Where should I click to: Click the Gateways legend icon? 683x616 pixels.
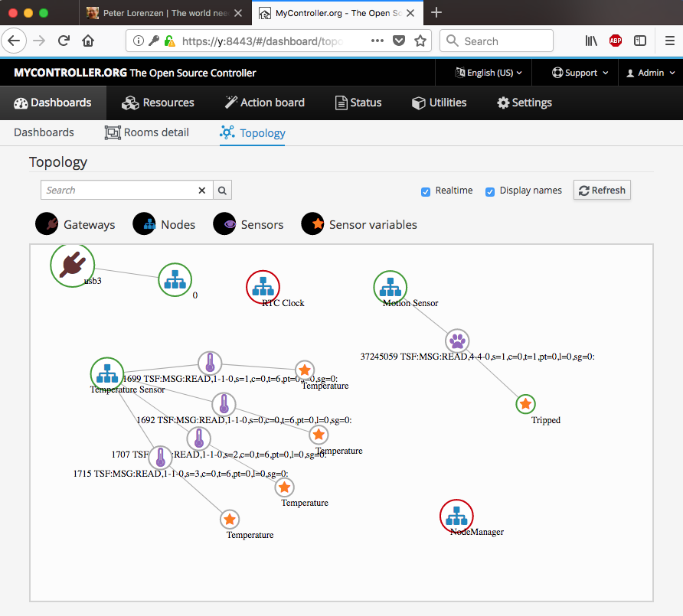(x=47, y=223)
